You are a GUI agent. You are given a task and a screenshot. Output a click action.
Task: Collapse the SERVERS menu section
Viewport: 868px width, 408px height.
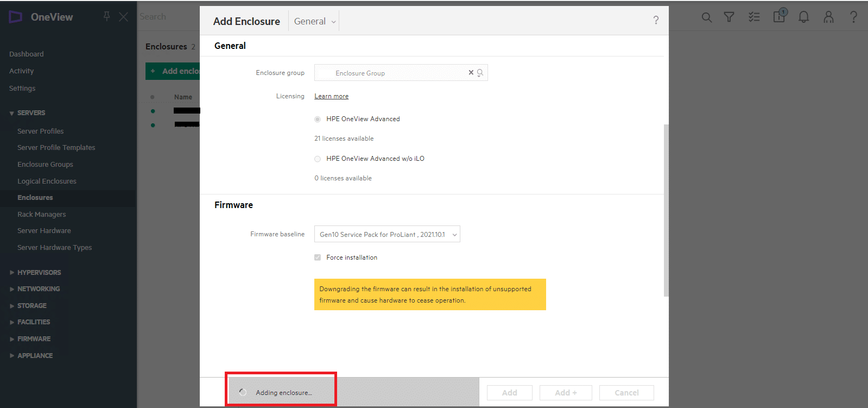[27, 113]
